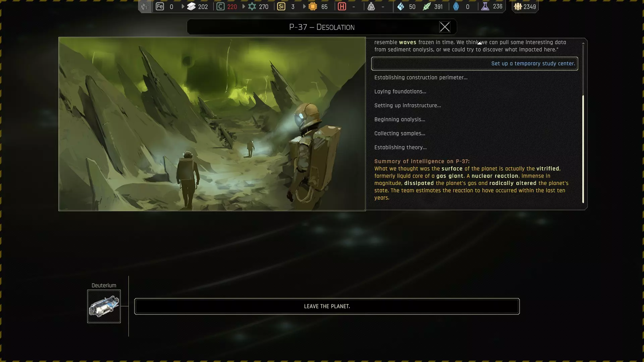The height and width of the screenshot is (362, 644).
Task: Close the P-37 Desolation panel
Action: (x=444, y=27)
